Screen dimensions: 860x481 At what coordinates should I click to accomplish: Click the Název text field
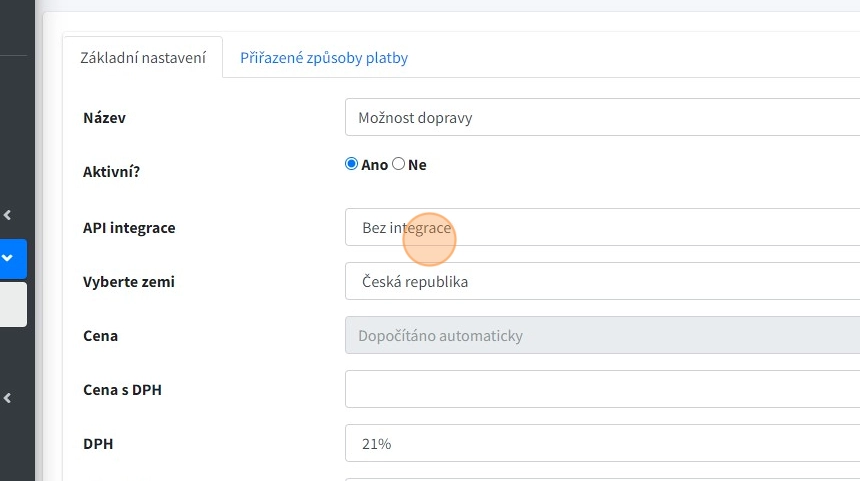click(x=602, y=118)
